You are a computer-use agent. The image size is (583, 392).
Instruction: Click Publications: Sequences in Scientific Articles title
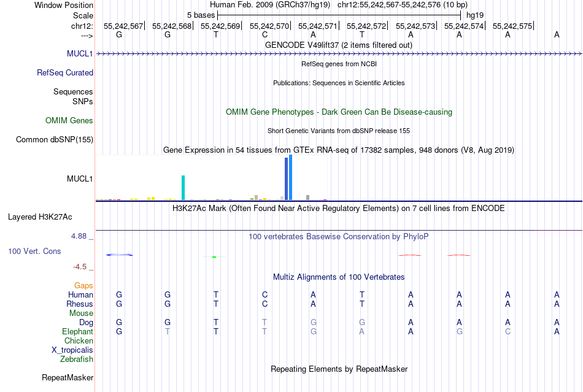(x=339, y=83)
